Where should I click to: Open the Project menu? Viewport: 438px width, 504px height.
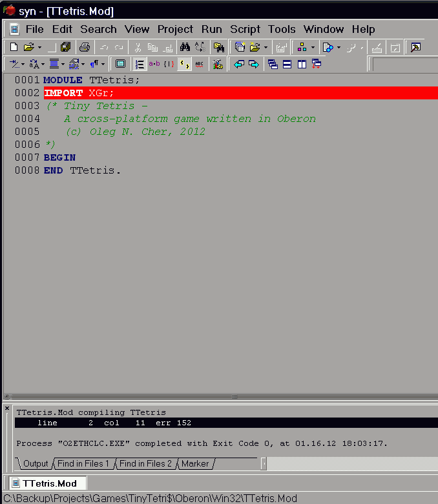coord(175,29)
